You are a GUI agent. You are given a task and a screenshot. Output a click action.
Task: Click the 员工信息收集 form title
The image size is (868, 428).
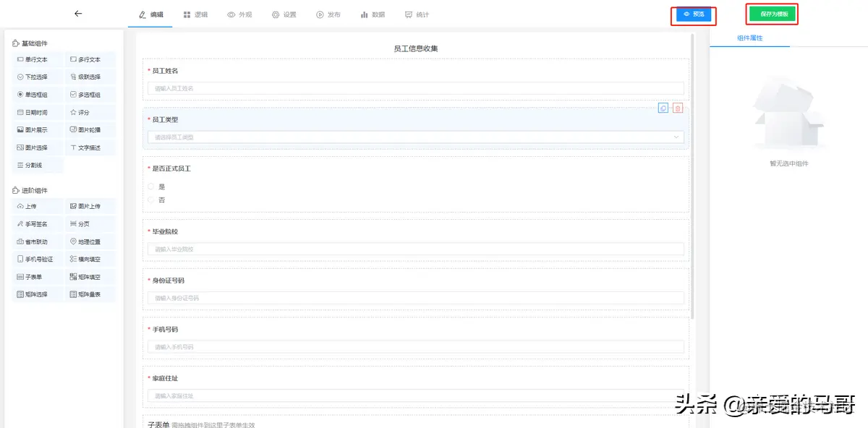(x=416, y=48)
